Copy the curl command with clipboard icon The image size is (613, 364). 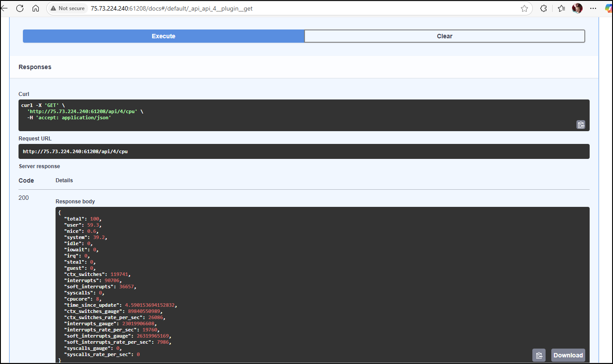[x=581, y=125]
